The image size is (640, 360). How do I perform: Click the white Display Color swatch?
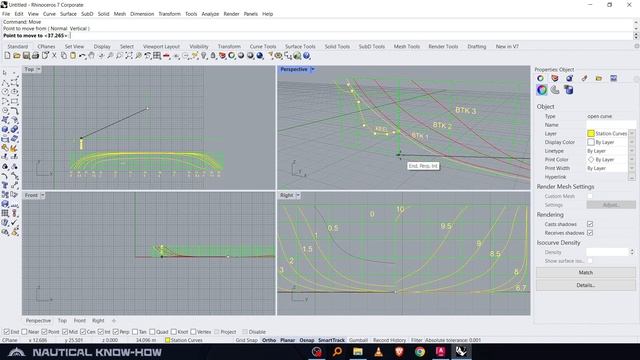591,142
